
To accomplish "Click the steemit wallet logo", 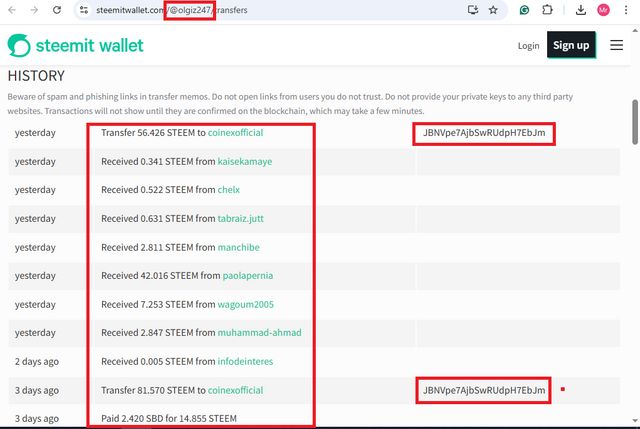I will point(76,45).
